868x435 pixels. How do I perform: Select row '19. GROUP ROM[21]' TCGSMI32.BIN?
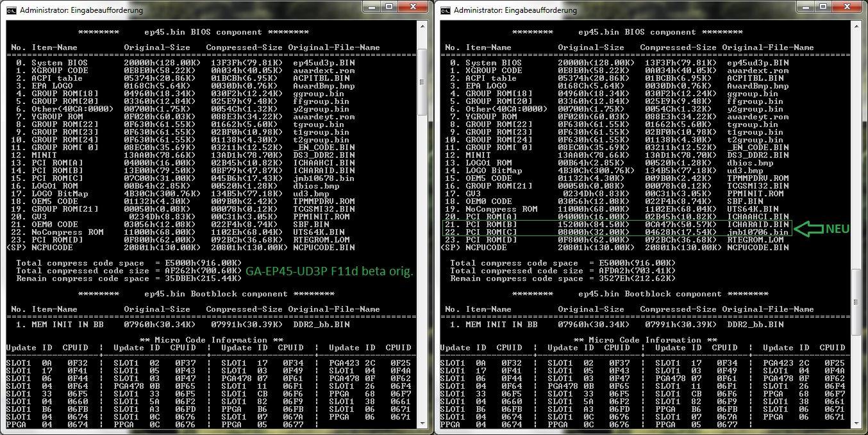pyautogui.click(x=183, y=209)
